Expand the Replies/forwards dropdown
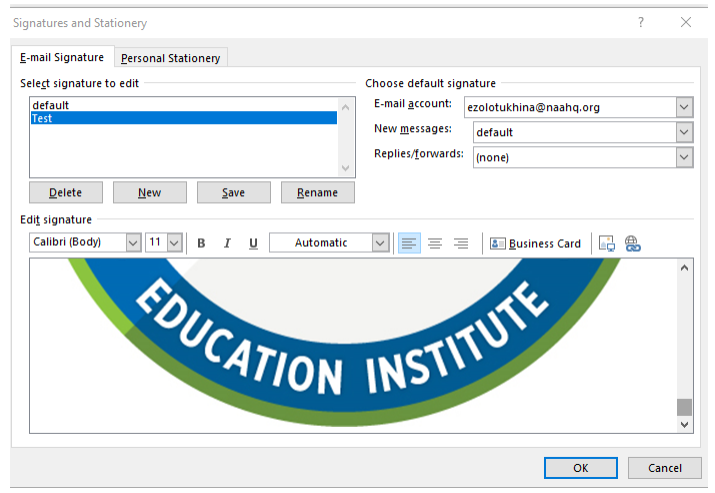 pos(684,157)
